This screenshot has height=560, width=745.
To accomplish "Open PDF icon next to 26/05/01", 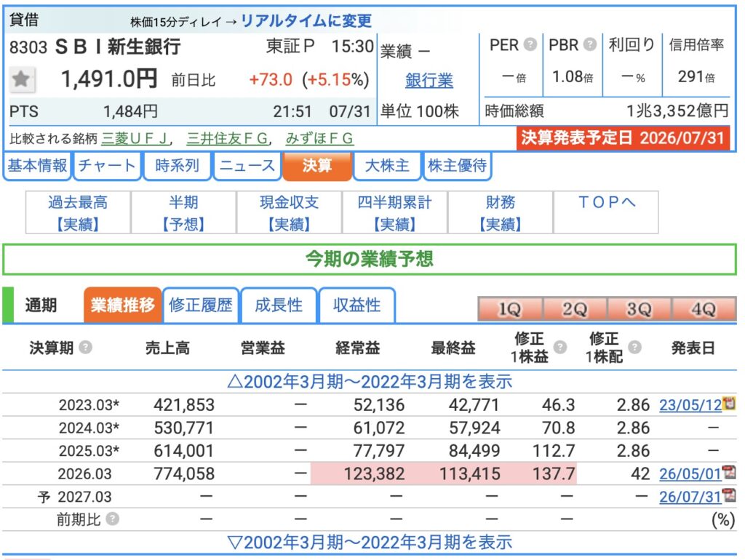I will pos(729,473).
